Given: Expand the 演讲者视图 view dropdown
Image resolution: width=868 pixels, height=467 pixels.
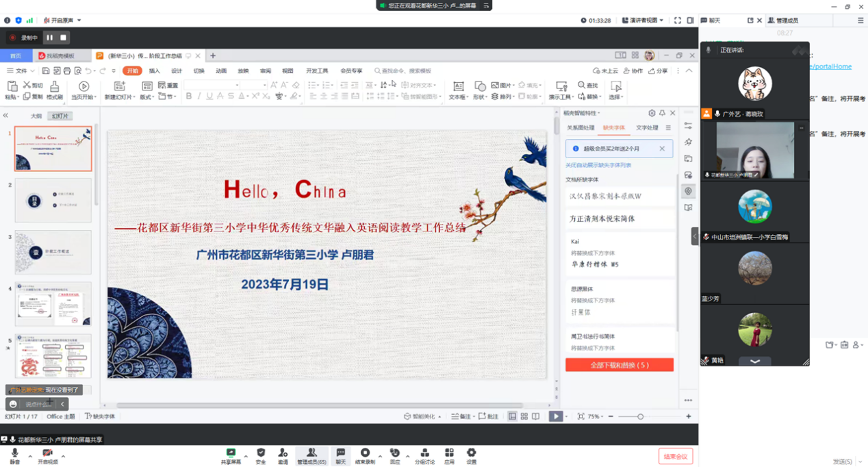Looking at the screenshot, I should pyautogui.click(x=660, y=20).
